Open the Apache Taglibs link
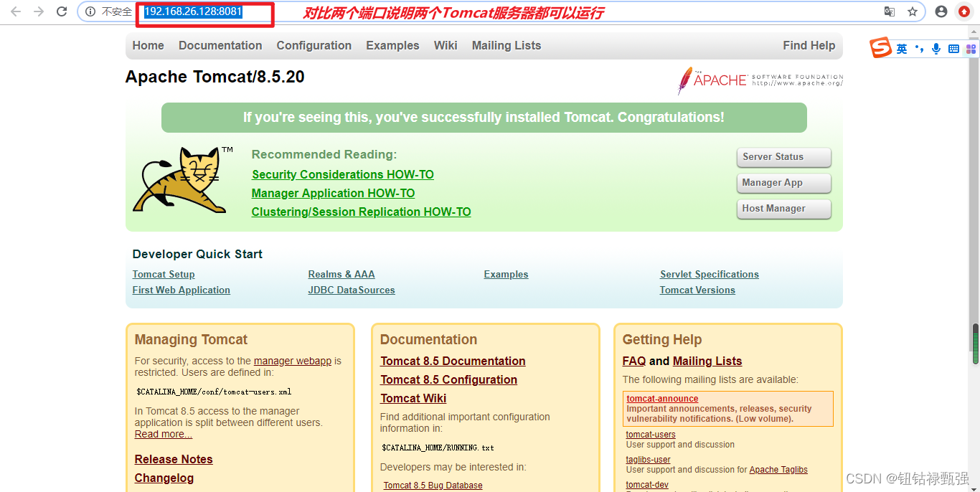This screenshot has width=980, height=492. point(778,470)
